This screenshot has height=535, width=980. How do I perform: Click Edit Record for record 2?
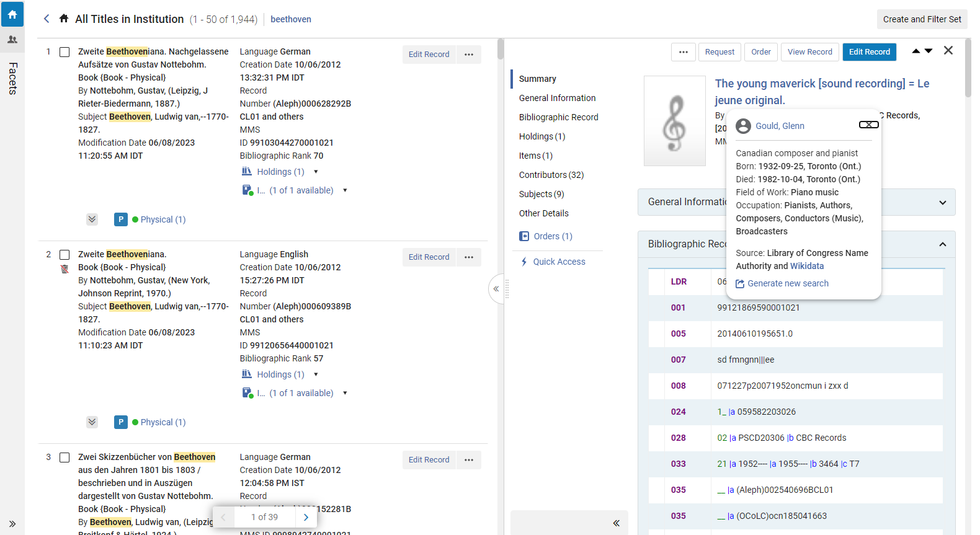(x=429, y=257)
